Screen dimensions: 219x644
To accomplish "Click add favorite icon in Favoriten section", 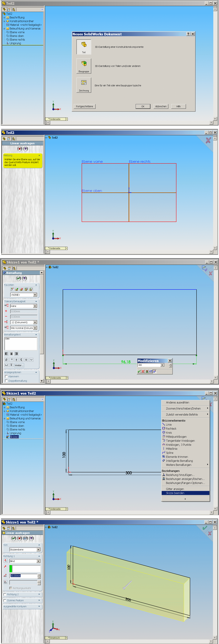I will click(x=17, y=289).
